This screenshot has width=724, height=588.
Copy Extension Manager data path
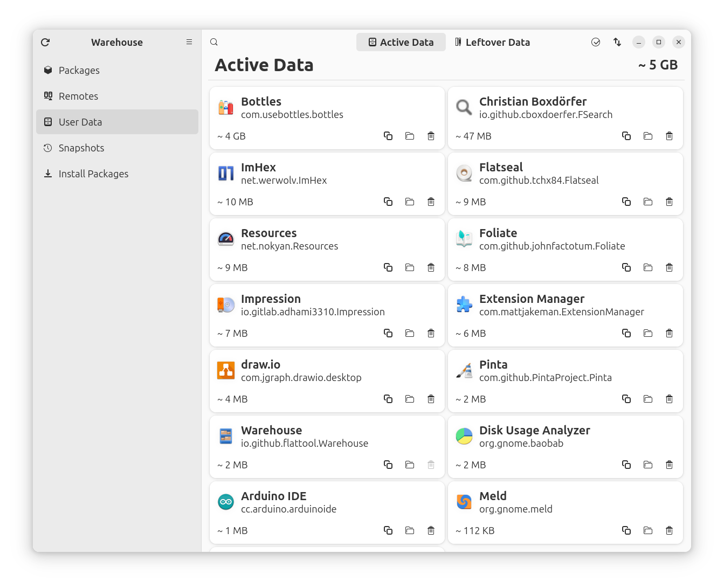[x=626, y=333]
